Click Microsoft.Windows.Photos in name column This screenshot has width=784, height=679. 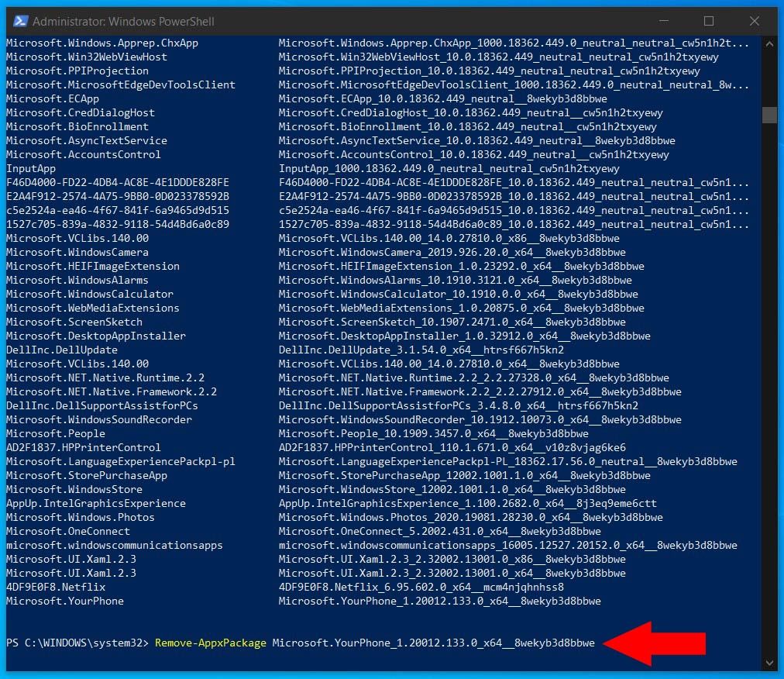(81, 517)
